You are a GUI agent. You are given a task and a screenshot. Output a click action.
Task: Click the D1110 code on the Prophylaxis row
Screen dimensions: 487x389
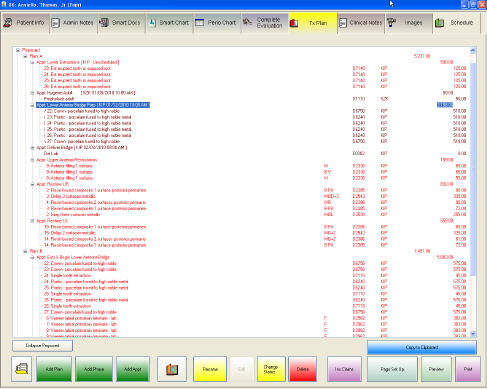(359, 99)
